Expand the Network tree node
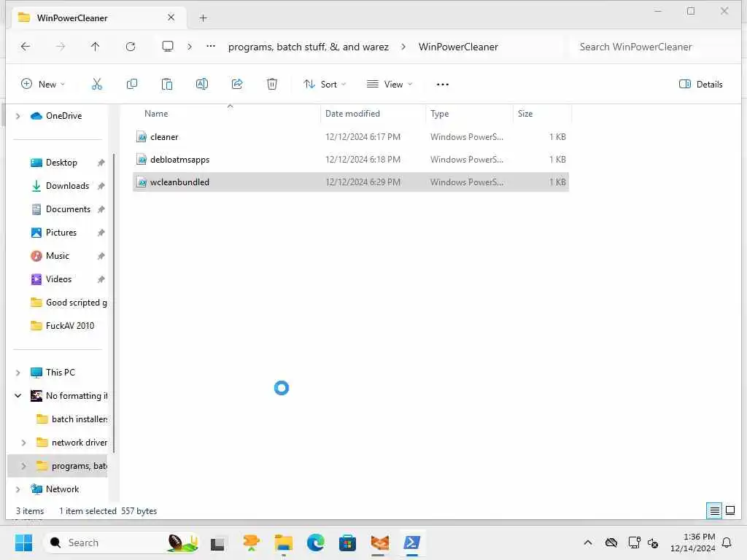Viewport: 747px width, 560px height. [18, 489]
